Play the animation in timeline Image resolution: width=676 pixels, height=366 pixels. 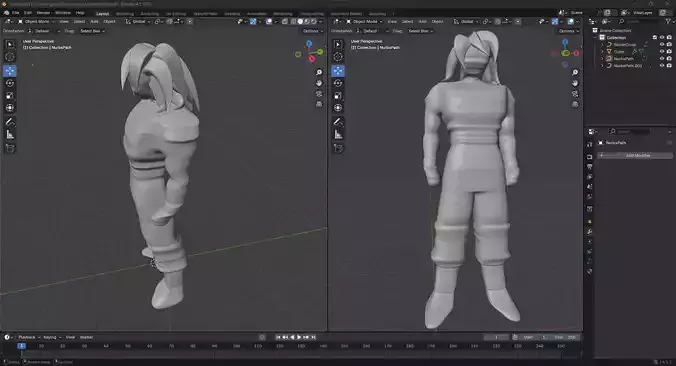(299, 337)
